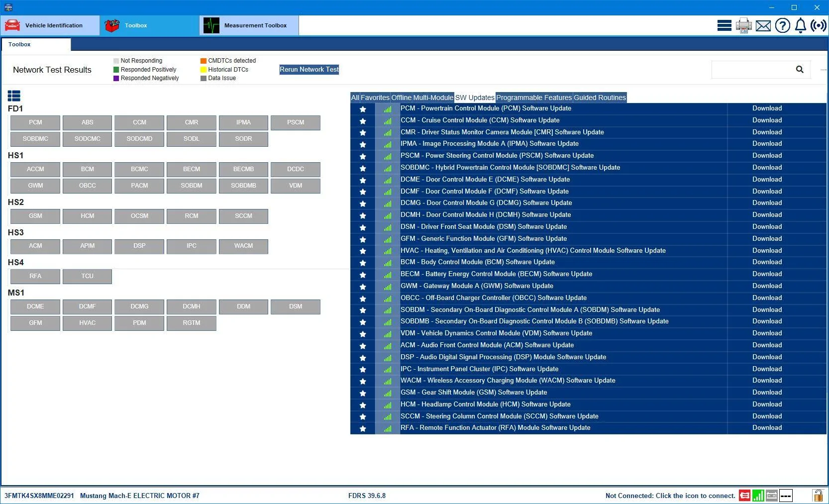Download the OBCC Software Update
Image resolution: width=829 pixels, height=504 pixels.
(x=767, y=298)
